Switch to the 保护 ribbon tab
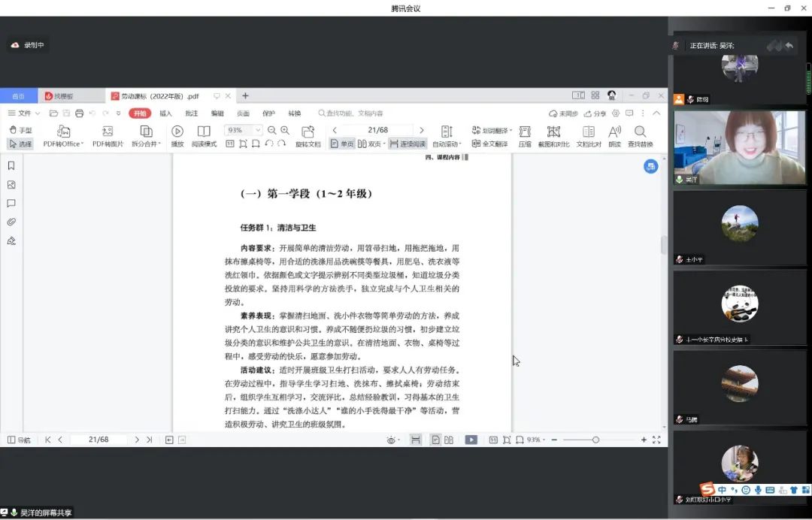Image resolution: width=812 pixels, height=520 pixels. [x=268, y=113]
